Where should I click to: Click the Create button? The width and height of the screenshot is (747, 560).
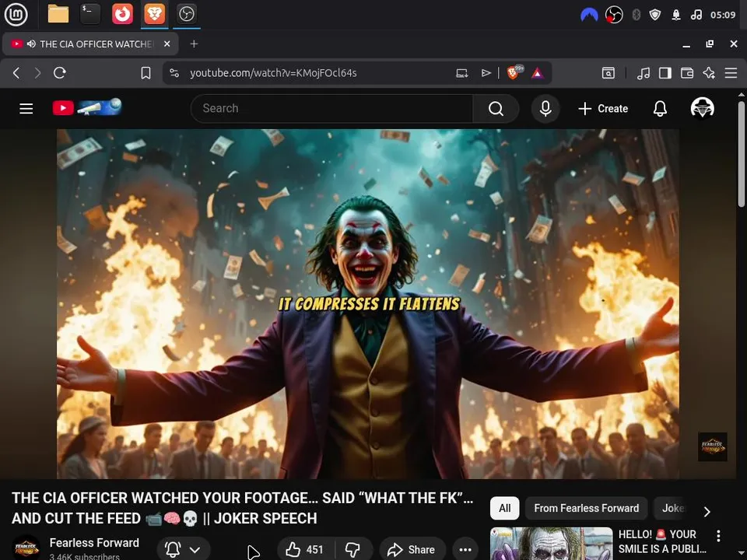point(603,109)
